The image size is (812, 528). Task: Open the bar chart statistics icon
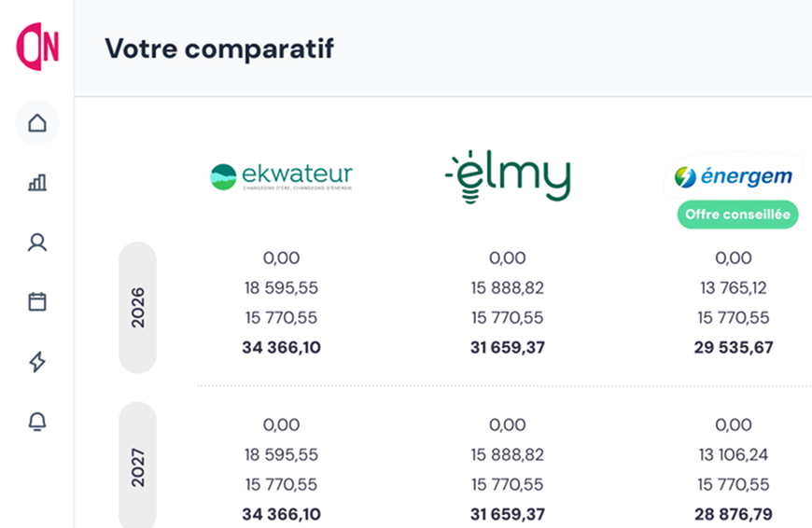click(x=37, y=183)
